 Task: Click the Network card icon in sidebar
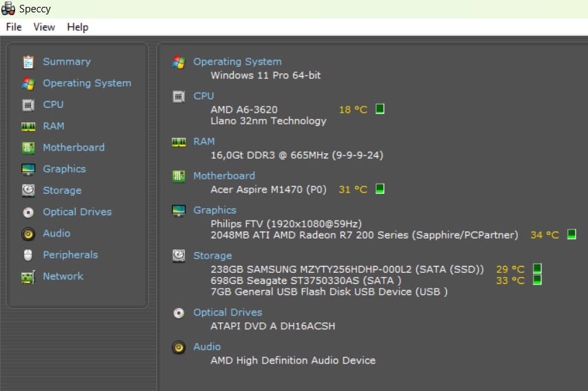click(x=28, y=277)
